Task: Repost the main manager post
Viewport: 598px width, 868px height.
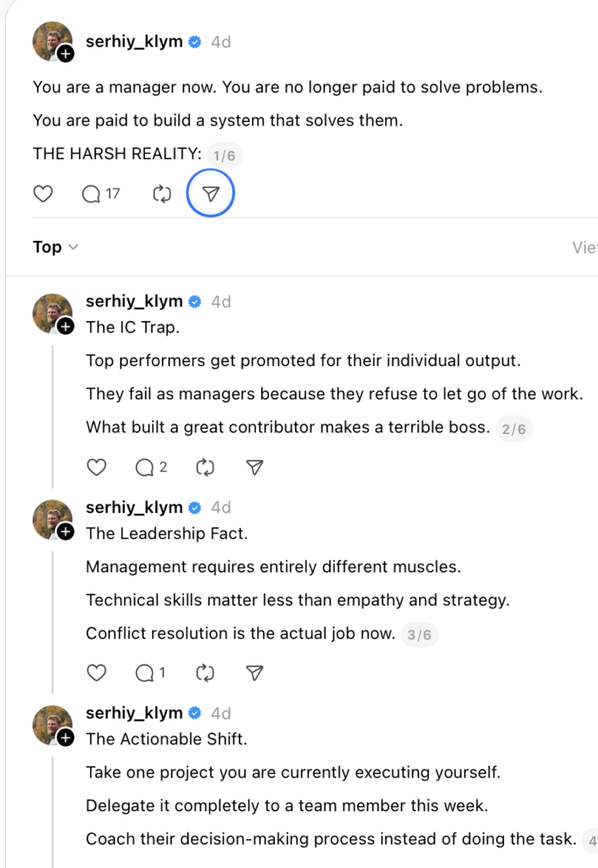Action: click(x=161, y=194)
